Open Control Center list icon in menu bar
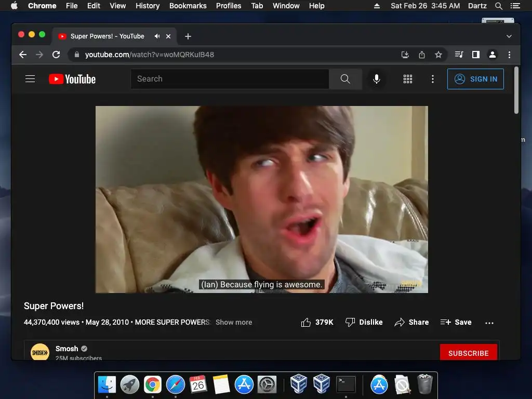Image resolution: width=532 pixels, height=399 pixels. [515, 6]
